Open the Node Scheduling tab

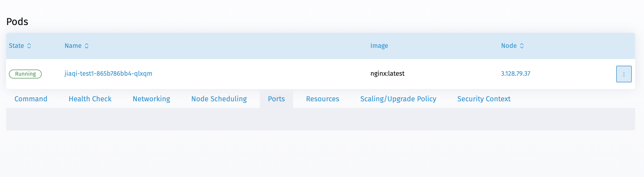(x=219, y=99)
